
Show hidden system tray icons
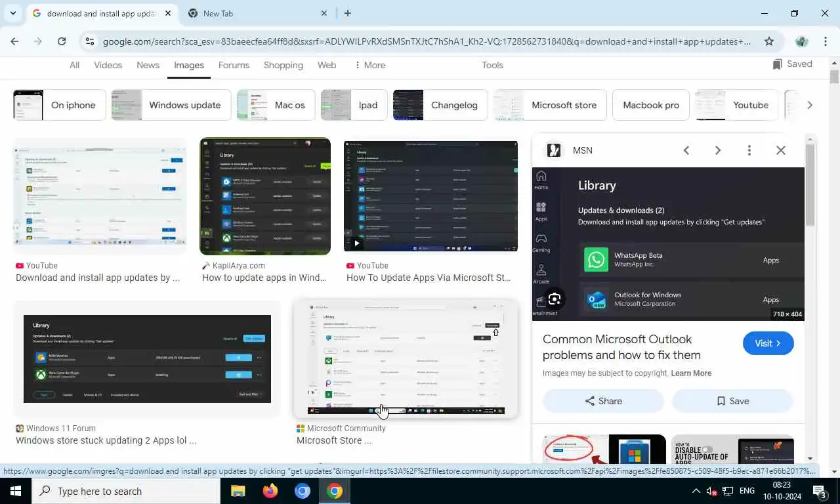696,491
